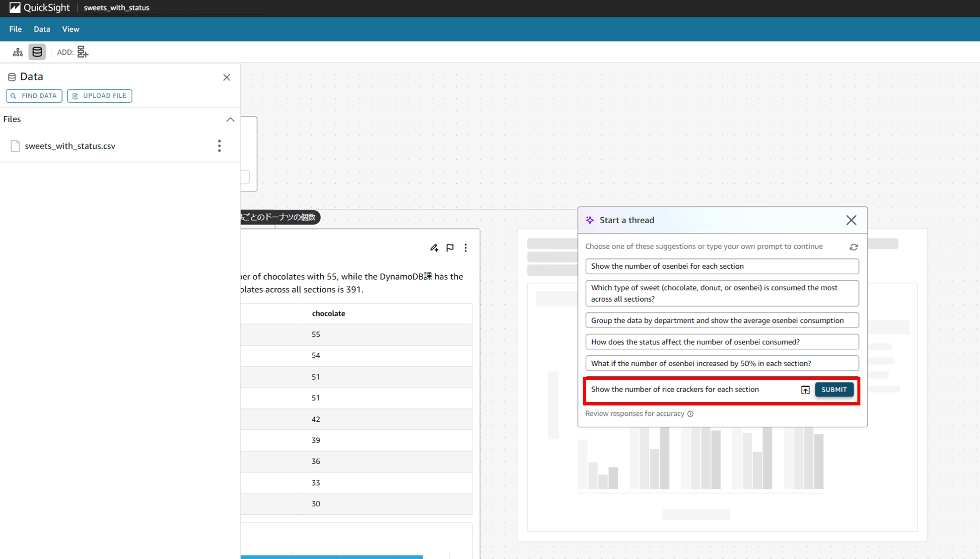Click the close button on Start a thread

851,220
